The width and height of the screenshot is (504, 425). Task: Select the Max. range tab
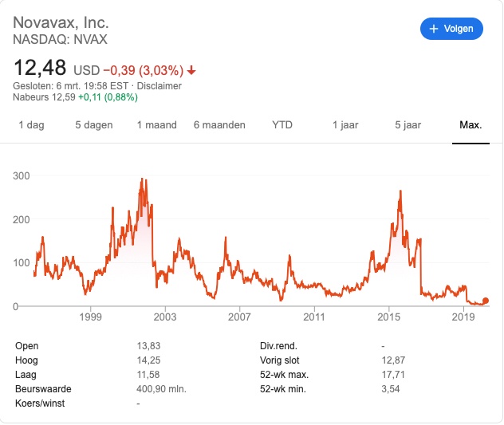[x=471, y=125]
